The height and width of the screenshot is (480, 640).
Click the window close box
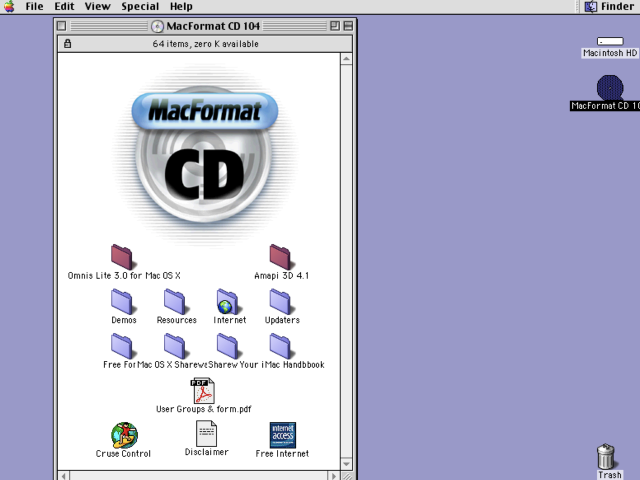point(62,26)
